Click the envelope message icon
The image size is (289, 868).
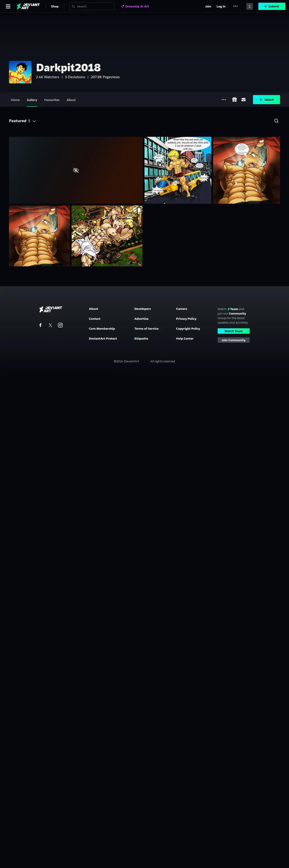pyautogui.click(x=244, y=100)
